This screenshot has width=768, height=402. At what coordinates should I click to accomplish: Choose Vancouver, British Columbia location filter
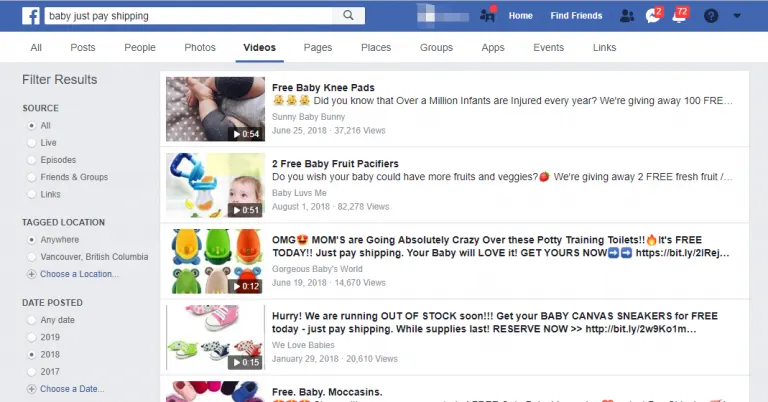click(x=32, y=257)
